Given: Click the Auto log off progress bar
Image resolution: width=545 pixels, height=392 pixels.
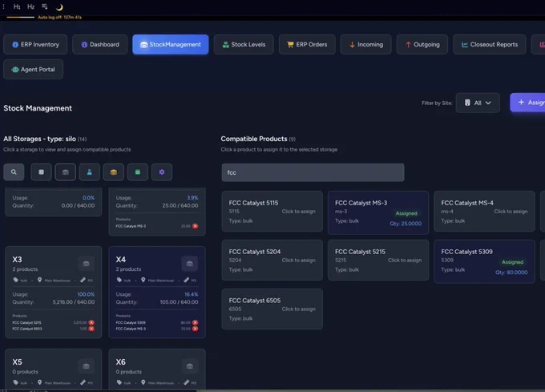Looking at the screenshot, I should tap(21, 17).
